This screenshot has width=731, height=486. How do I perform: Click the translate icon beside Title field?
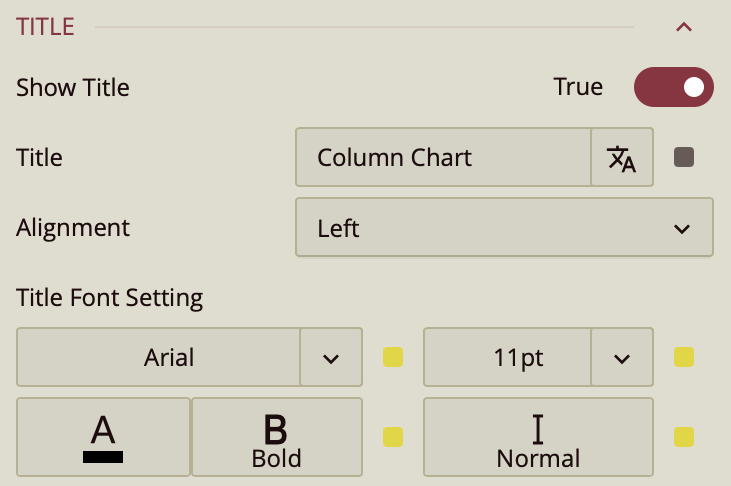(x=622, y=157)
